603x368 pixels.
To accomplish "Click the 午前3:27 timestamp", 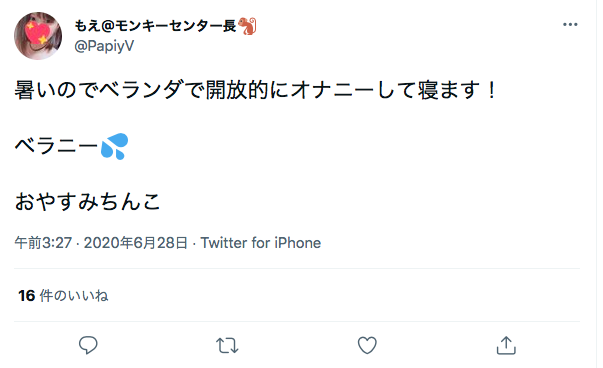I will tap(43, 243).
